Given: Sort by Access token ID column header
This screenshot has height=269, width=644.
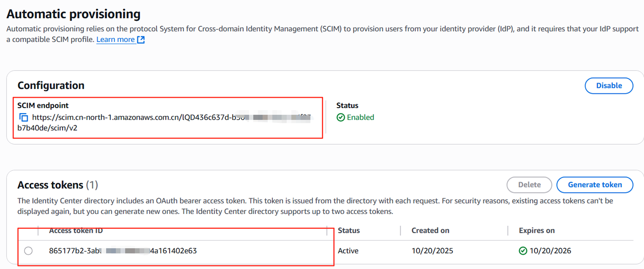Looking at the screenshot, I should [x=76, y=231].
